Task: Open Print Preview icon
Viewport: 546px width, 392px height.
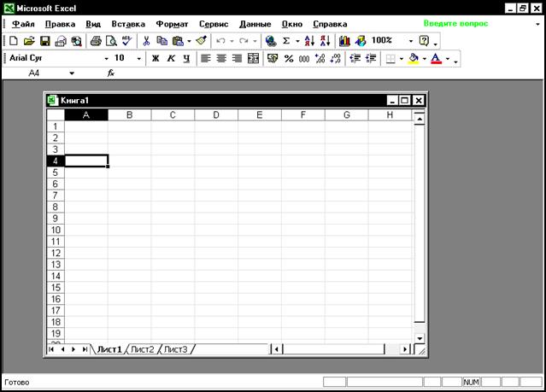Action: coord(111,41)
